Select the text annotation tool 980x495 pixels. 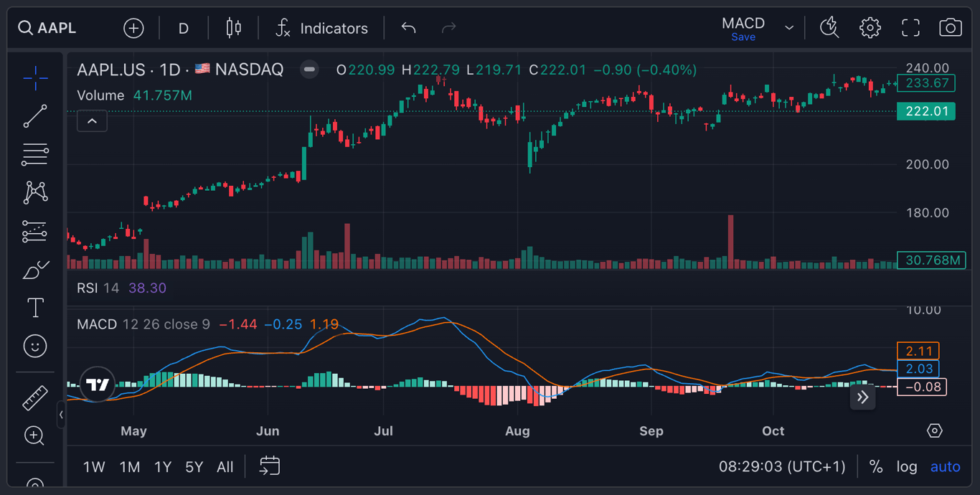tap(35, 308)
